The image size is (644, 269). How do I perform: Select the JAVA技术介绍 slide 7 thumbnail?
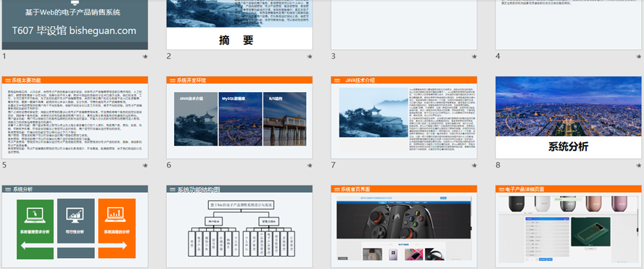[x=404, y=117]
